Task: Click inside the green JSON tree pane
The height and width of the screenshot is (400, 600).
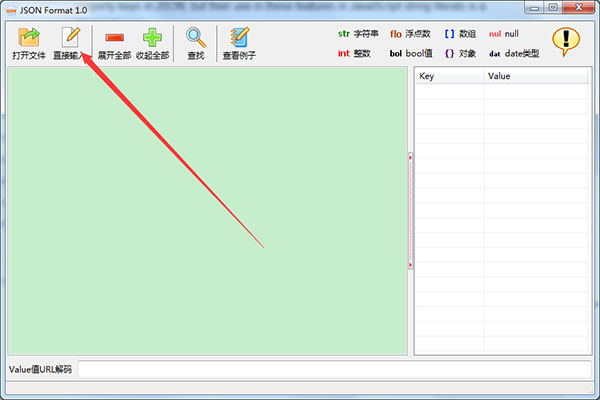Action: (x=207, y=211)
